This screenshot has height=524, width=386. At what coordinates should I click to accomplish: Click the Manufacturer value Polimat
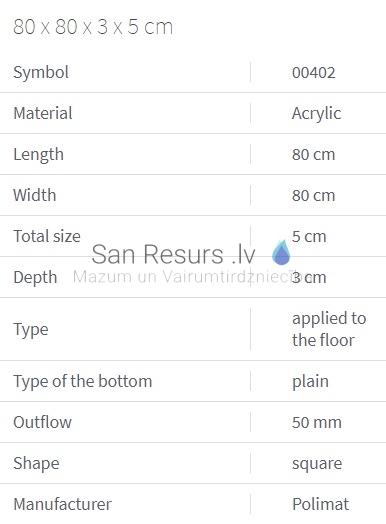tap(320, 504)
